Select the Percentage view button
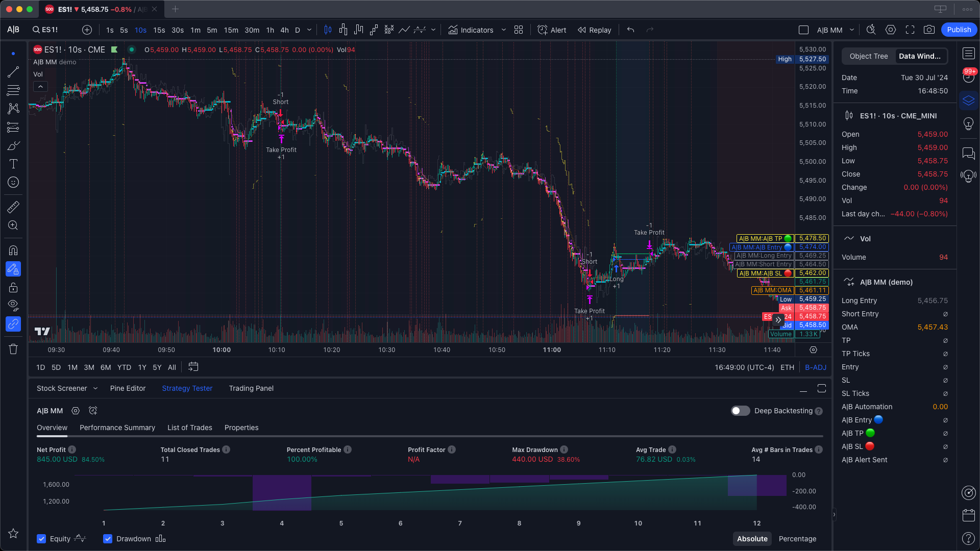980x551 pixels. point(797,539)
